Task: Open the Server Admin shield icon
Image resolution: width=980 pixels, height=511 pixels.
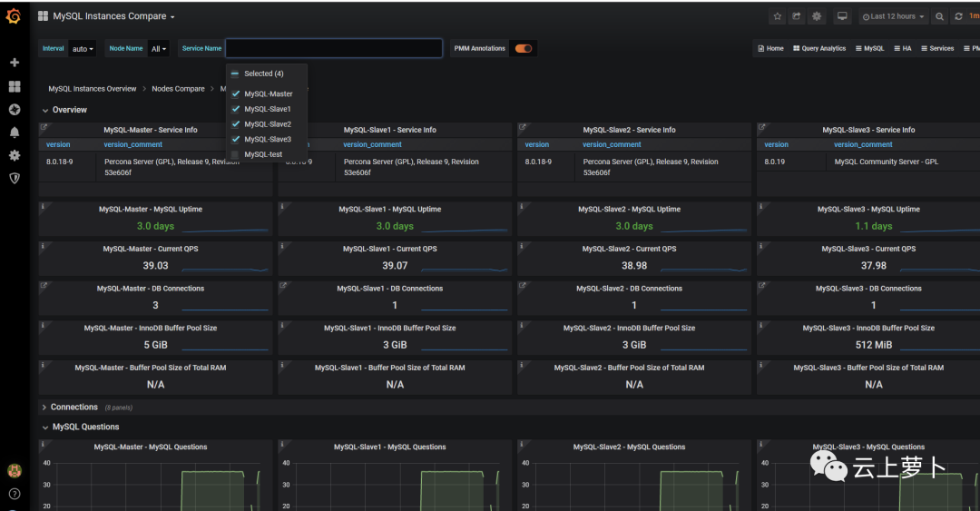Action: point(15,178)
